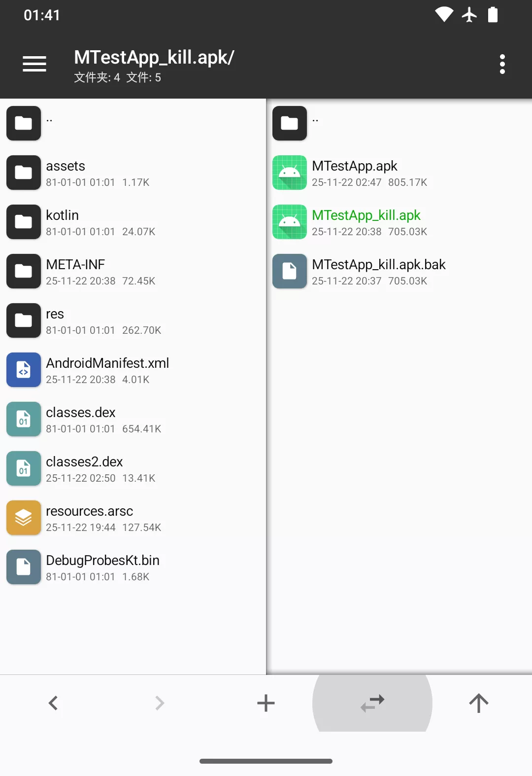Open the META-INF folder
The image size is (532, 776).
tap(133, 271)
